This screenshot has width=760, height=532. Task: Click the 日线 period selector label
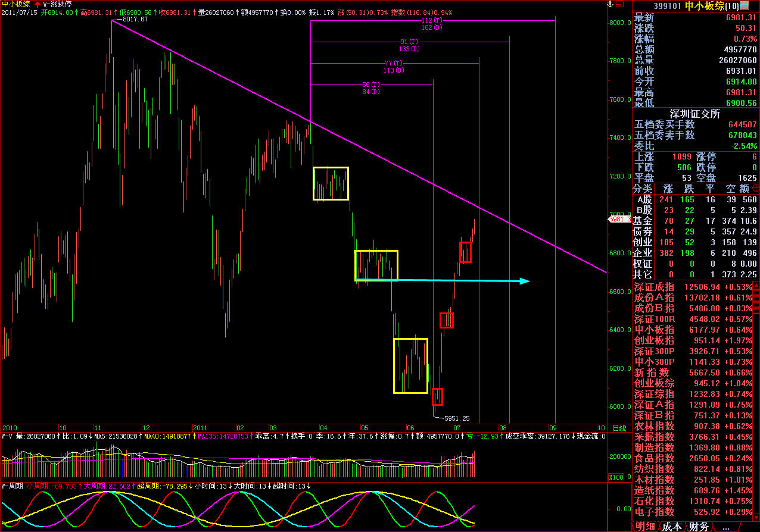[619, 428]
